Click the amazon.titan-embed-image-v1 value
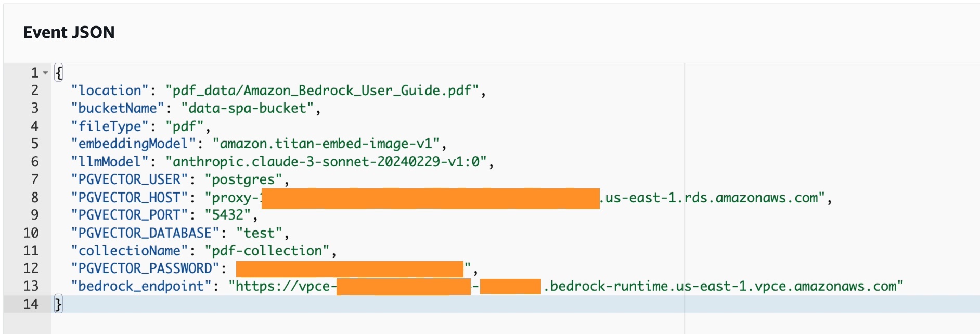Viewport: 980px width, 334px height. [x=326, y=144]
